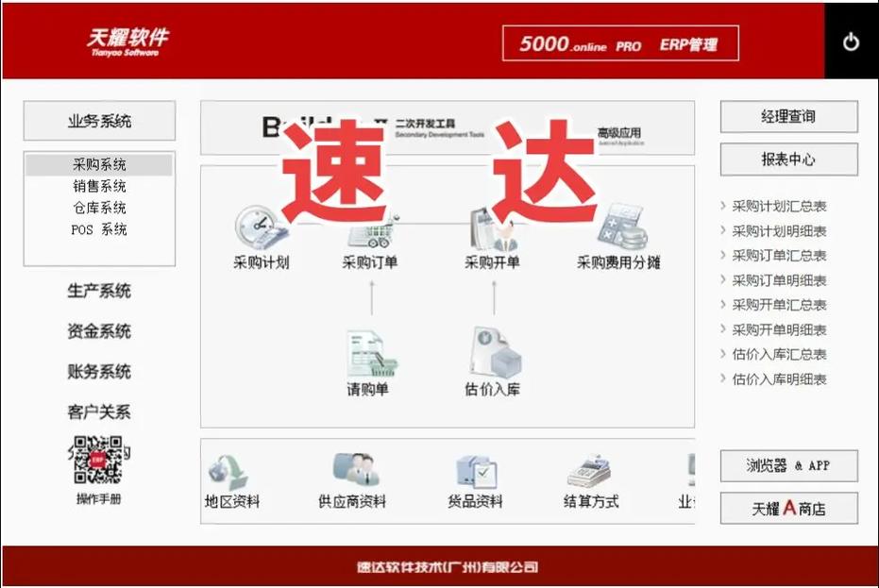879x588 pixels.
Task: Open the 浏览器 & APP button
Action: coord(789,465)
